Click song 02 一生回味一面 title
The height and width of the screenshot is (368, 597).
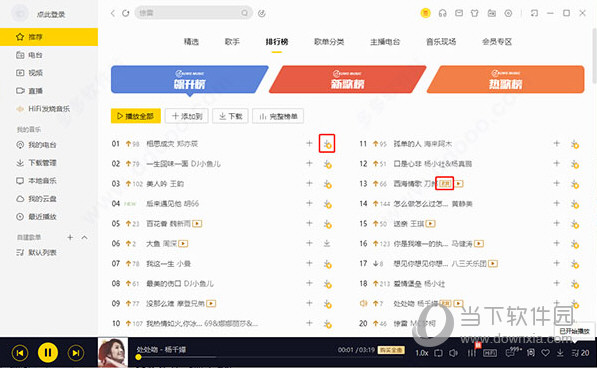[168, 164]
